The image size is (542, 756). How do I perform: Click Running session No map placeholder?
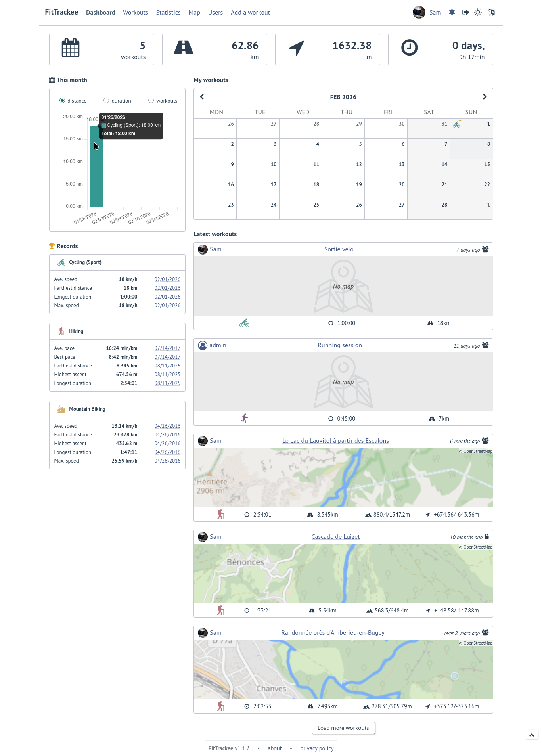pyautogui.click(x=343, y=382)
